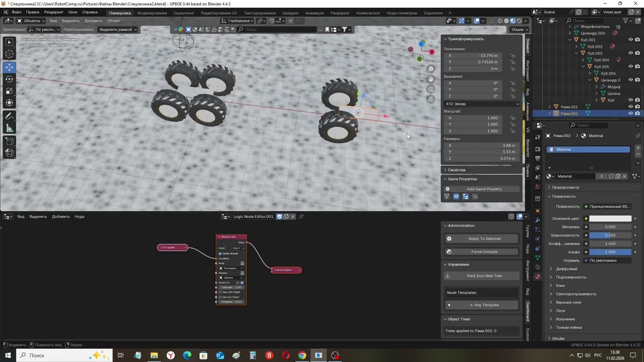Open the Physics properties tab icon
Screen dimensions: 644x362
tap(537, 239)
